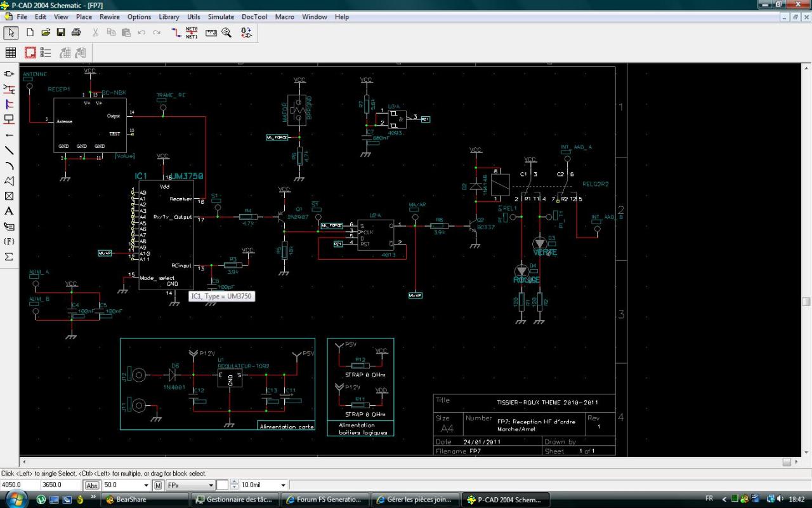Open a file with the folder icon
The height and width of the screenshot is (508, 812).
[46, 32]
